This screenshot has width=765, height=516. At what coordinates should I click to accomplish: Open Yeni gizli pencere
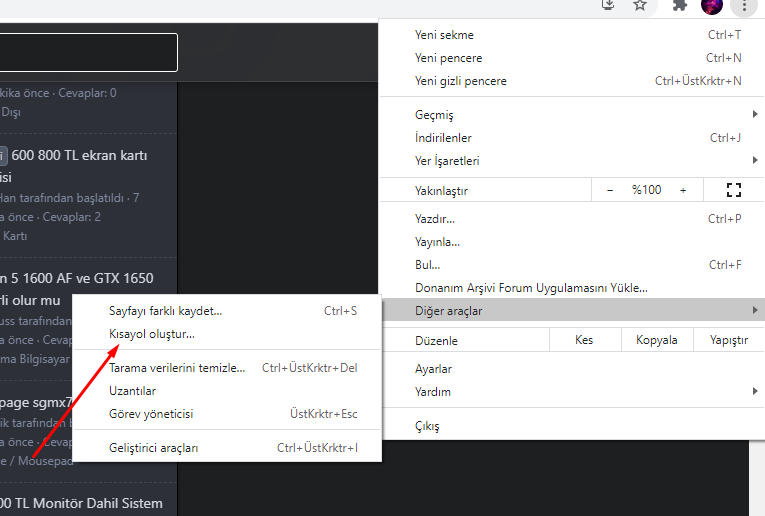click(x=572, y=81)
